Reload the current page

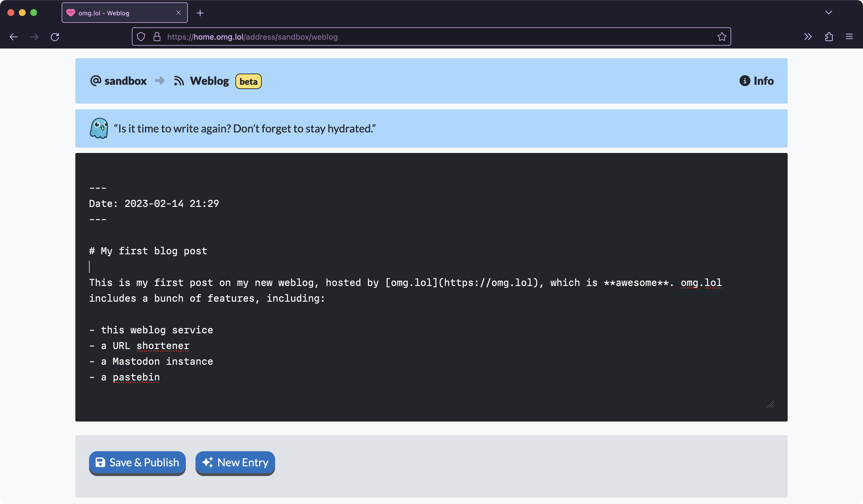tap(55, 37)
